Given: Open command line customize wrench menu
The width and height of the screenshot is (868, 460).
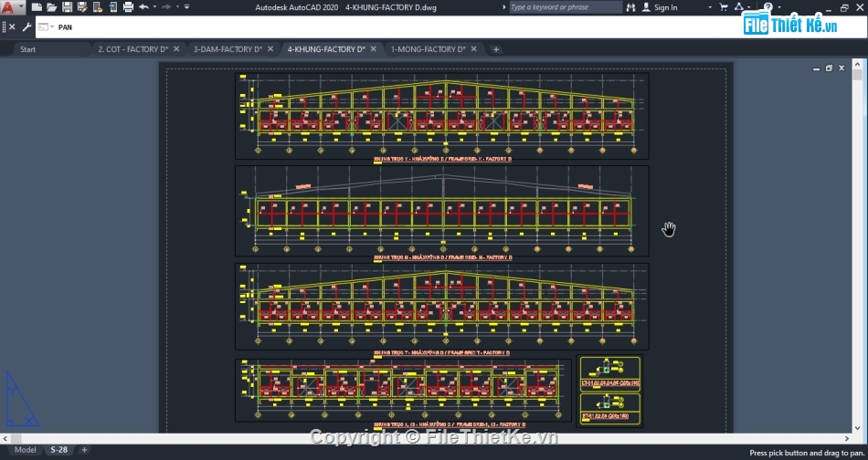Looking at the screenshot, I should [x=26, y=26].
